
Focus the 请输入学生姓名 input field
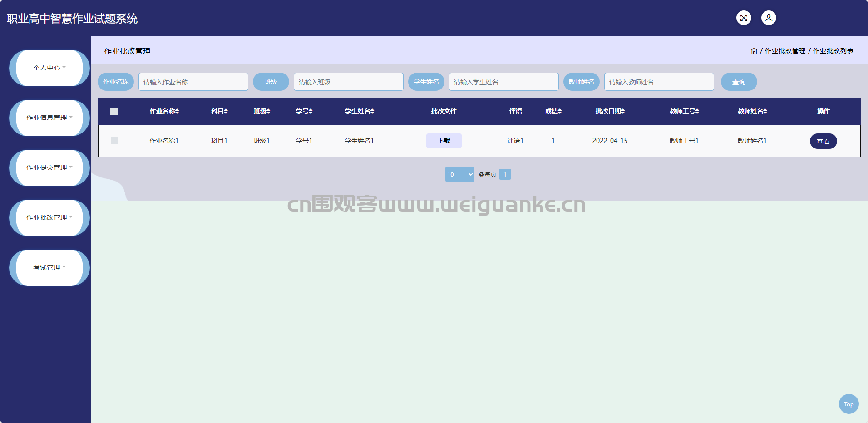coord(504,82)
